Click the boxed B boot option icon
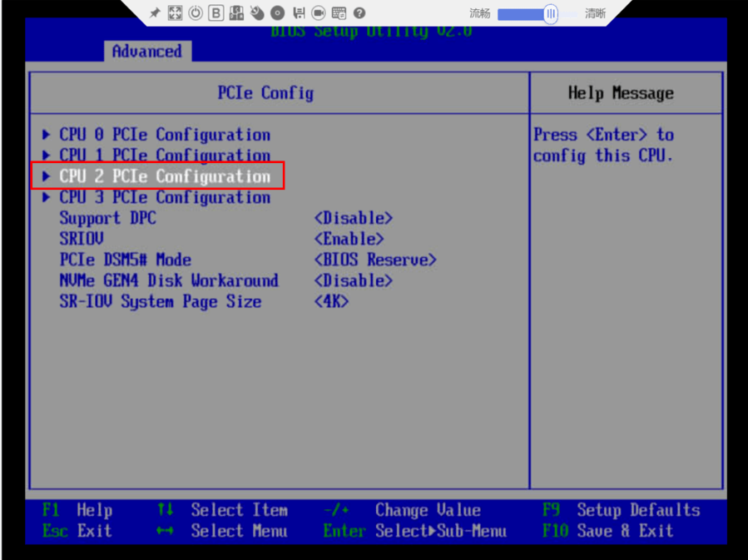The height and width of the screenshot is (560, 748). click(x=216, y=12)
